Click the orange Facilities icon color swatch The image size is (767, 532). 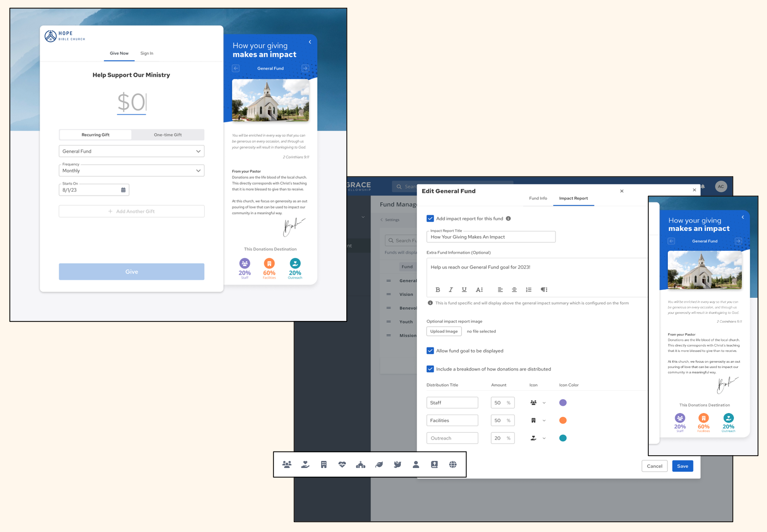point(563,420)
